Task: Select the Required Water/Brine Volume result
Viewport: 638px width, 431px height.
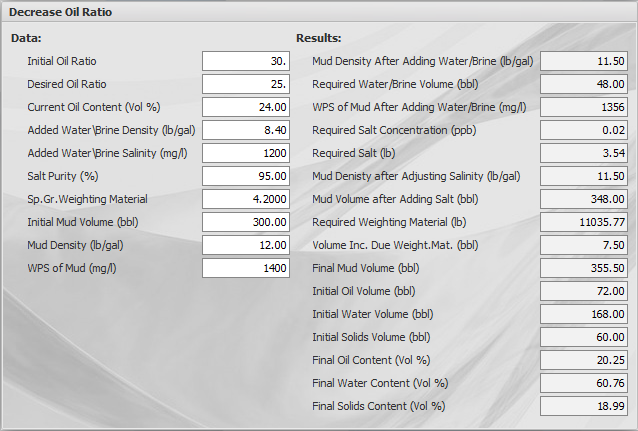Action: click(584, 84)
